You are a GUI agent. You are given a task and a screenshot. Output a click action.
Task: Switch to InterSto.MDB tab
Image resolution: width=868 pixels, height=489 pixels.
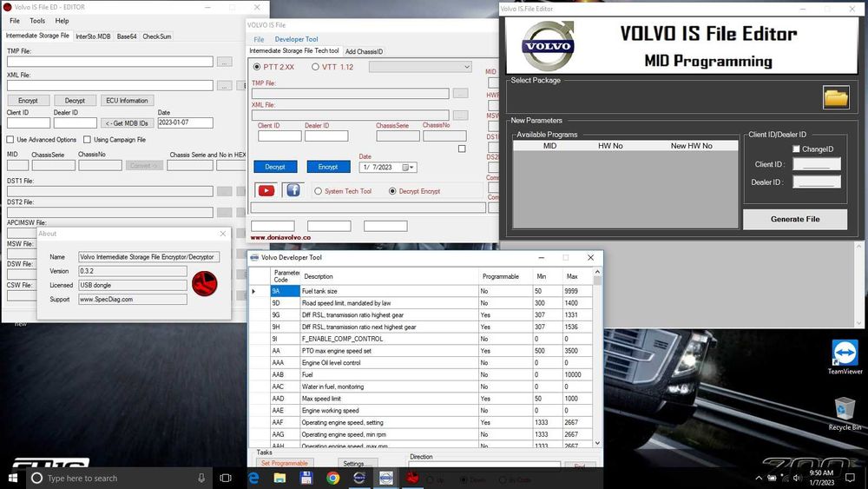point(93,36)
